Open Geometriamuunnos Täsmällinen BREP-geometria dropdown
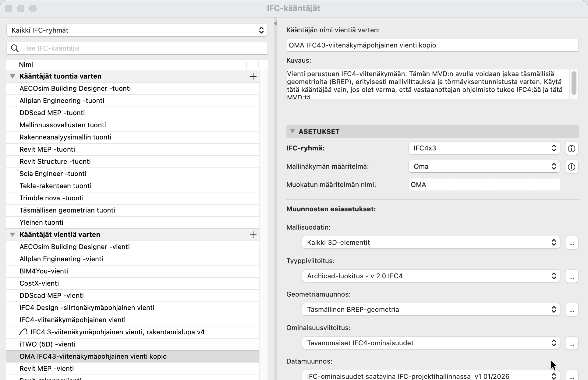Viewport: 588px width, 380px height. 431,310
